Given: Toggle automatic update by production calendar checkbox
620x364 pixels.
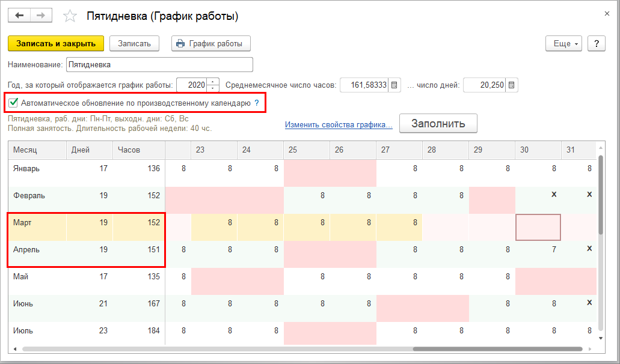Looking at the screenshot, I should click(13, 103).
